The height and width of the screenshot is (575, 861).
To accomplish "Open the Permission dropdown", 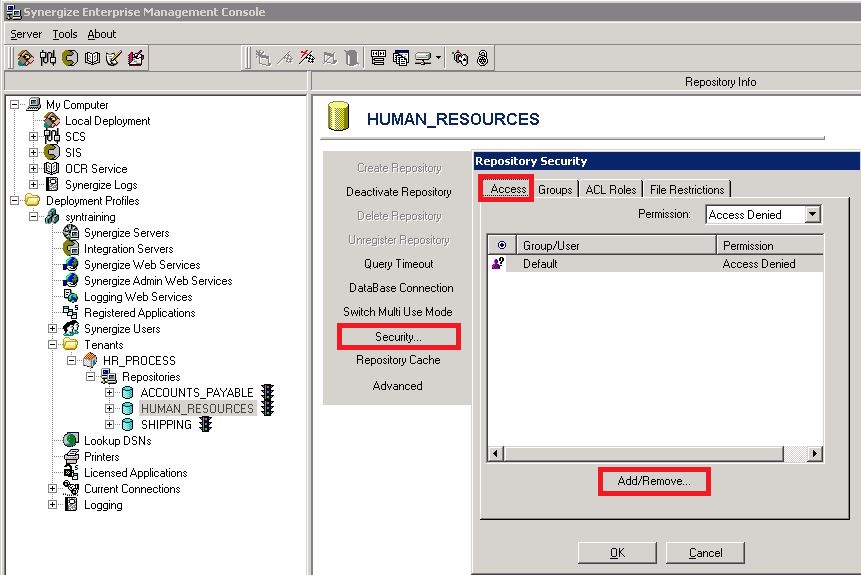I will click(x=813, y=214).
